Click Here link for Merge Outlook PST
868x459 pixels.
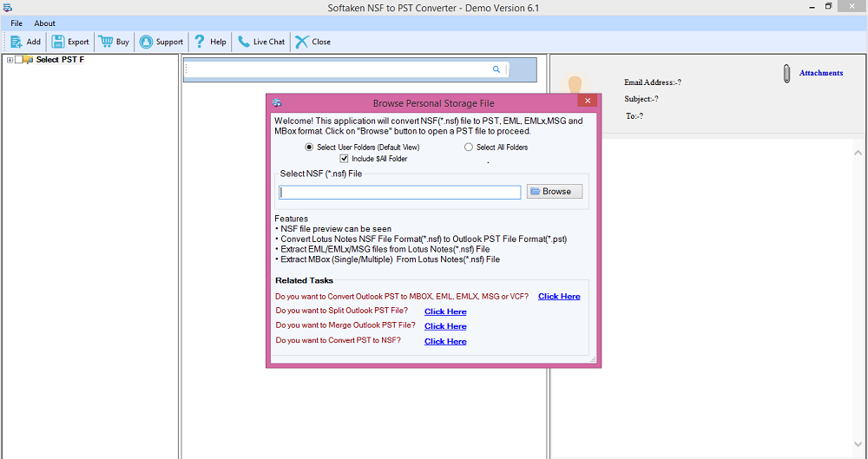(445, 326)
